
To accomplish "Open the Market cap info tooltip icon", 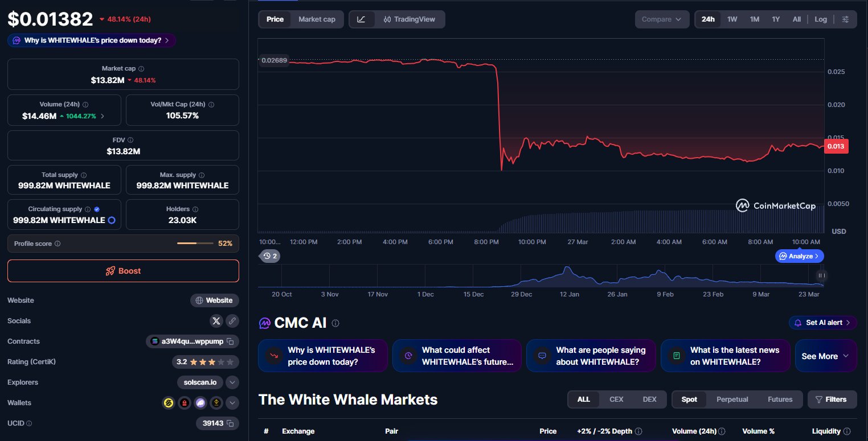I will (142, 68).
